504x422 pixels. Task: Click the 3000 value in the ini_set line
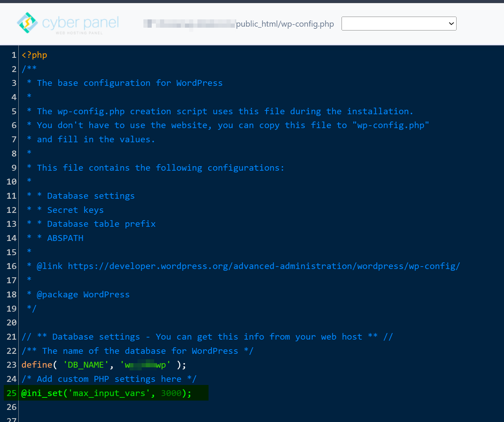click(171, 393)
